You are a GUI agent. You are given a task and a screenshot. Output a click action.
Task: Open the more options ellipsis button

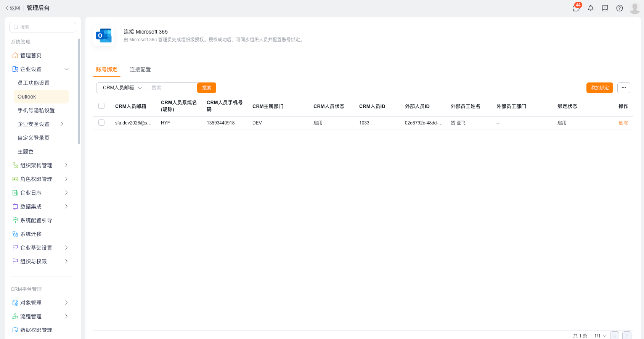[624, 88]
